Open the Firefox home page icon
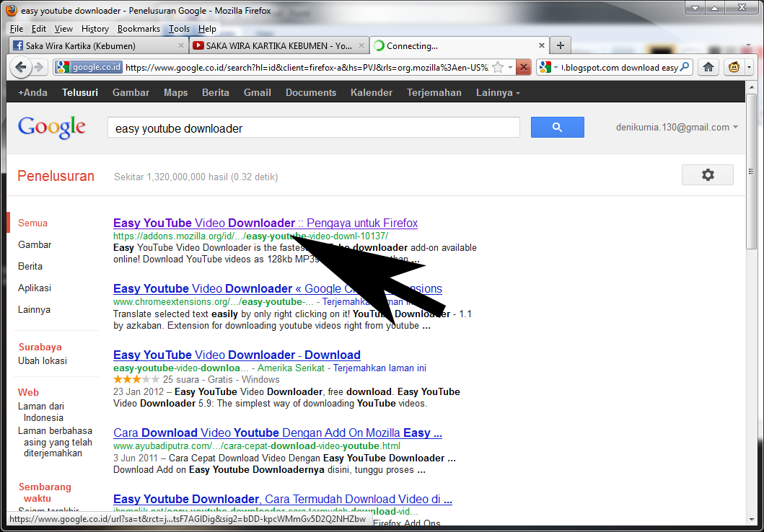 (708, 66)
